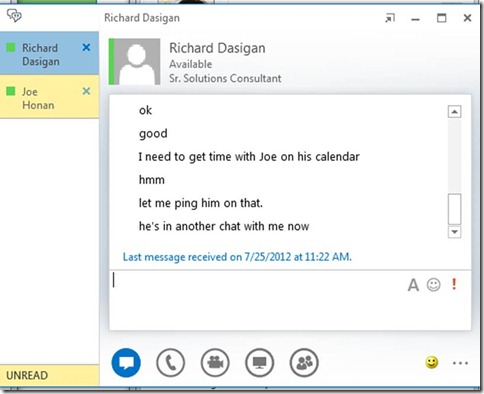484x394 pixels.
Task: Click the chat history scrollbar thumb
Action: coord(454,209)
